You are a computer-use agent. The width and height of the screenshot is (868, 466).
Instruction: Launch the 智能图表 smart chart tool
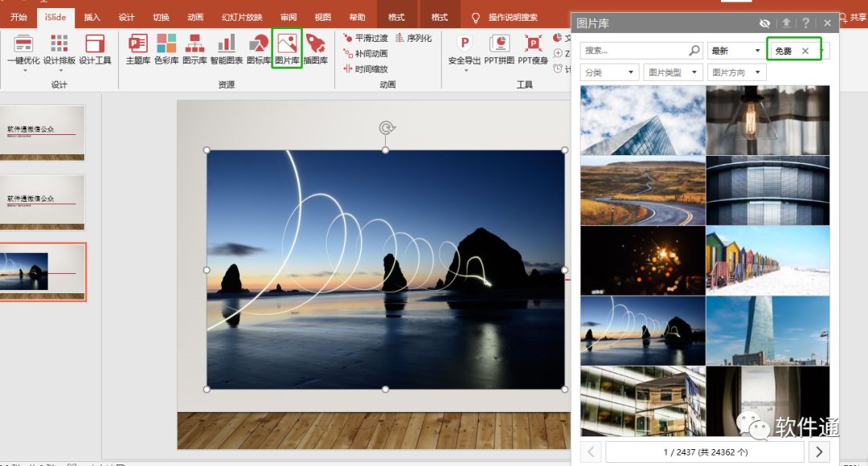pyautogui.click(x=227, y=48)
